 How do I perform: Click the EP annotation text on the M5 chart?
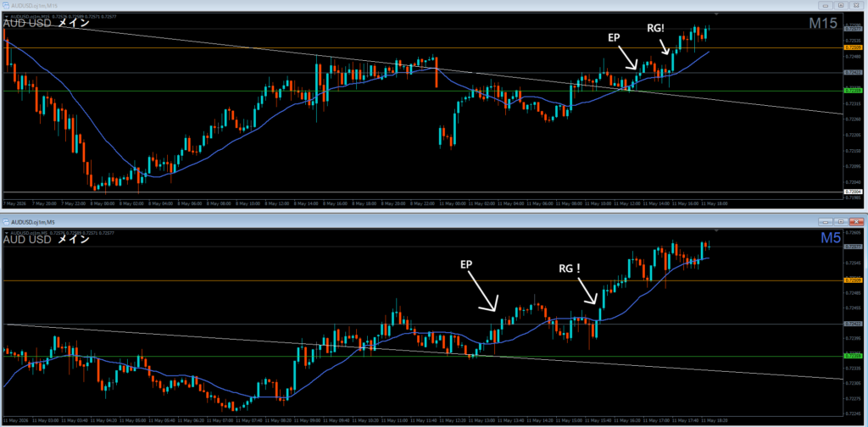pos(467,264)
